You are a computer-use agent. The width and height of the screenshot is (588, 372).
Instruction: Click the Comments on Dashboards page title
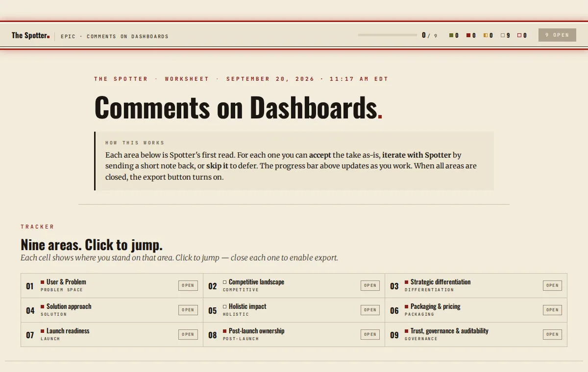tap(238, 107)
